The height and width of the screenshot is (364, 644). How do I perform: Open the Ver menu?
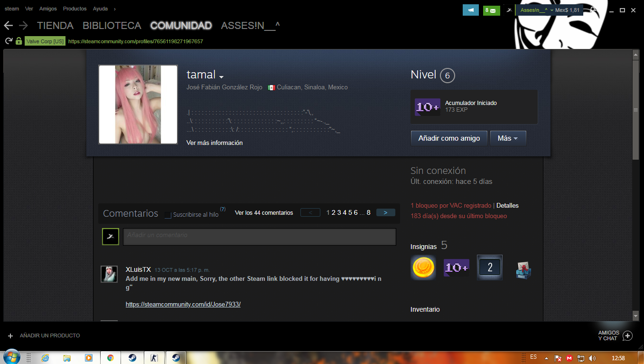click(x=29, y=9)
